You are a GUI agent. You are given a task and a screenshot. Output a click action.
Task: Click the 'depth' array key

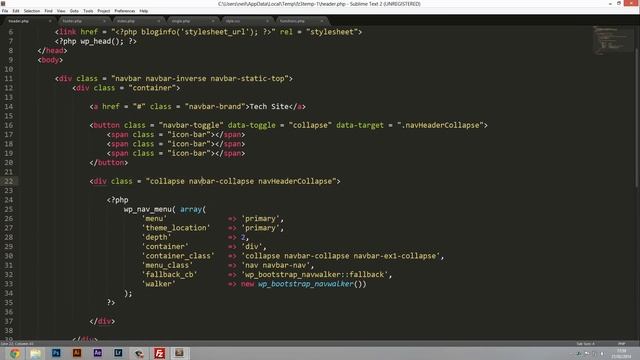[156, 238]
